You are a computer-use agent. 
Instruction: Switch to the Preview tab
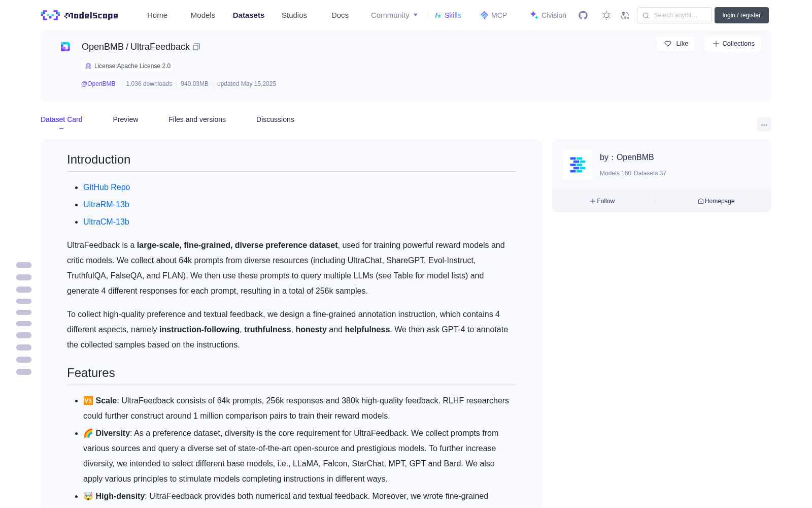point(125,119)
